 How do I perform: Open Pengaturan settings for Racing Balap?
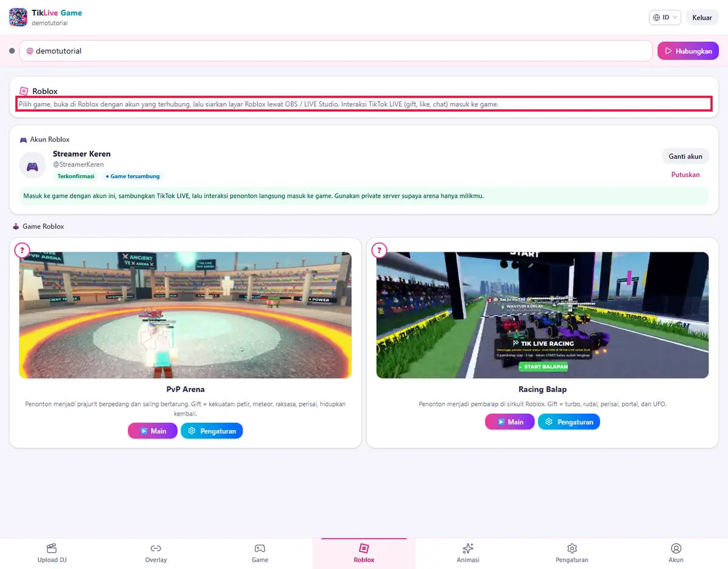tap(569, 422)
